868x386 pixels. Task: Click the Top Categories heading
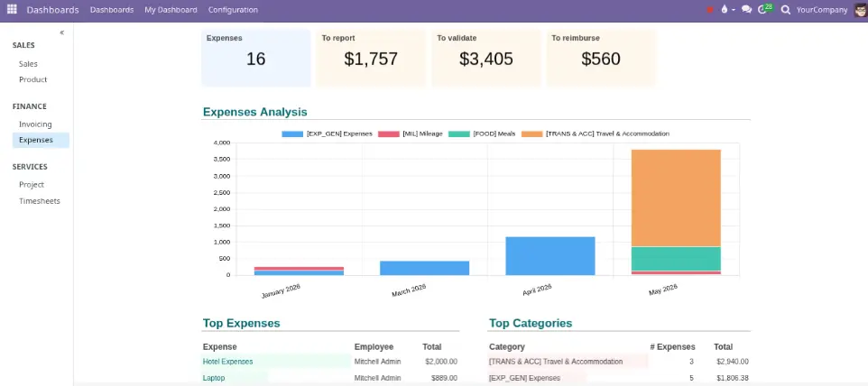pos(531,324)
